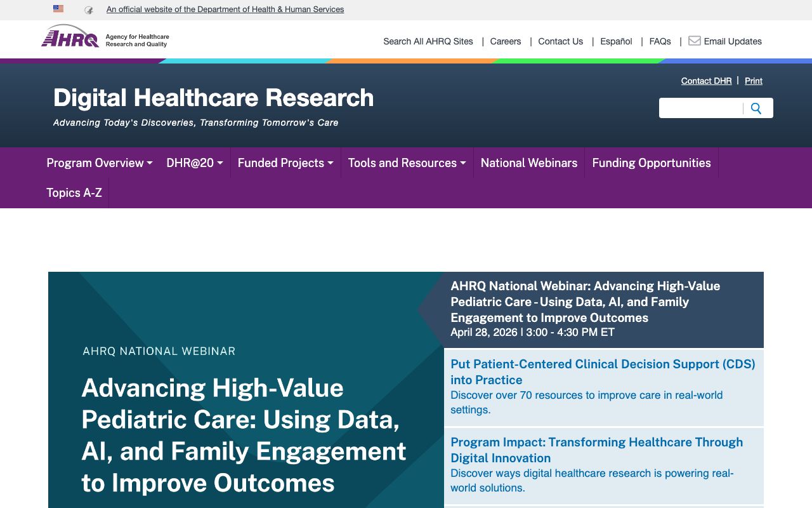Image resolution: width=812 pixels, height=508 pixels.
Task: Click the 'Advancing Today's Discoveries' tagline
Action: pos(196,123)
